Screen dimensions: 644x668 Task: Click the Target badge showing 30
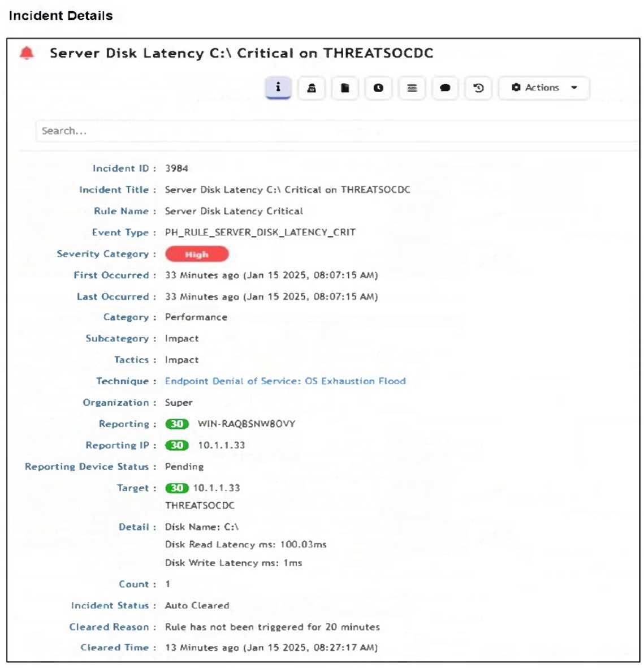176,488
